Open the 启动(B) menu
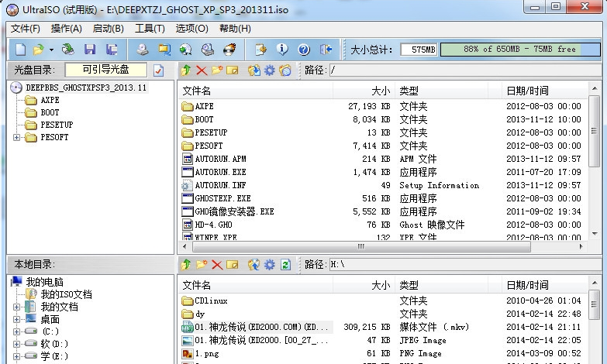Screen dimensions: 607x364 click(109, 29)
